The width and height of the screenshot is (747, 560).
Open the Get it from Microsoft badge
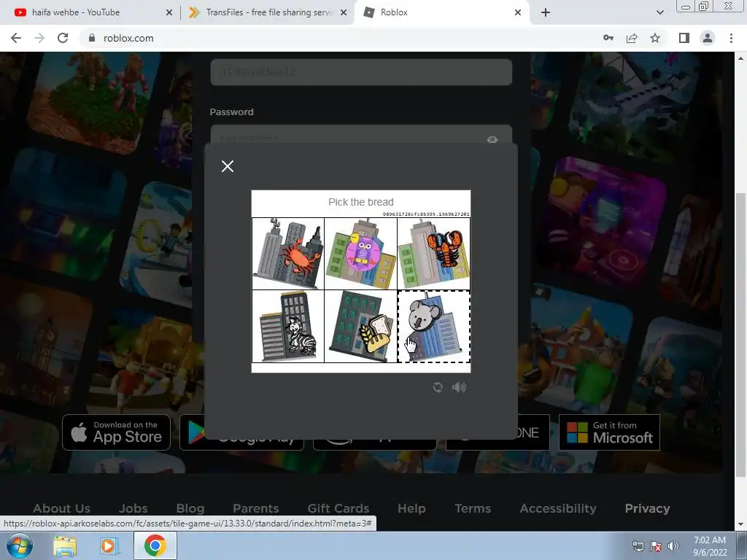coord(609,432)
